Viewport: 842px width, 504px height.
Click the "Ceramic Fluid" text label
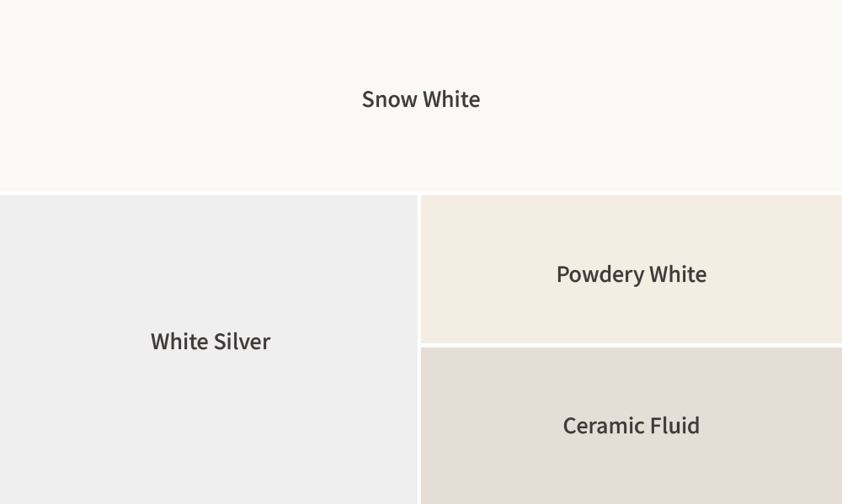tap(631, 426)
